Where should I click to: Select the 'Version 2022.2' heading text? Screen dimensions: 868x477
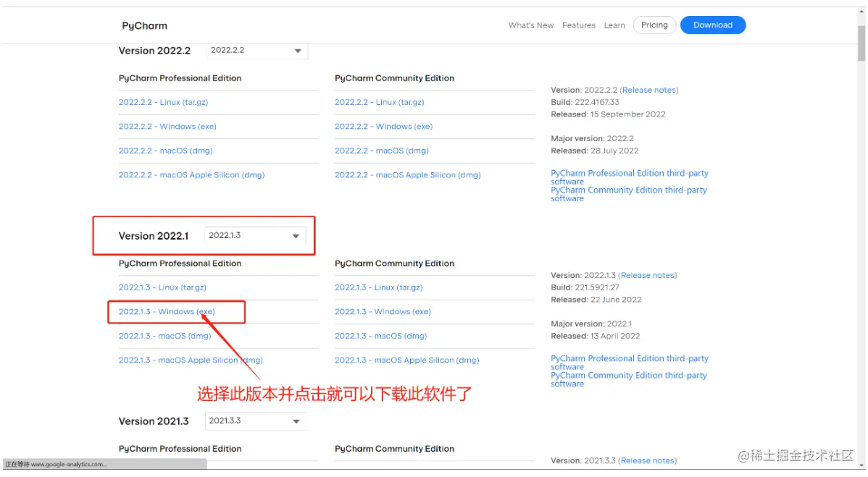154,51
